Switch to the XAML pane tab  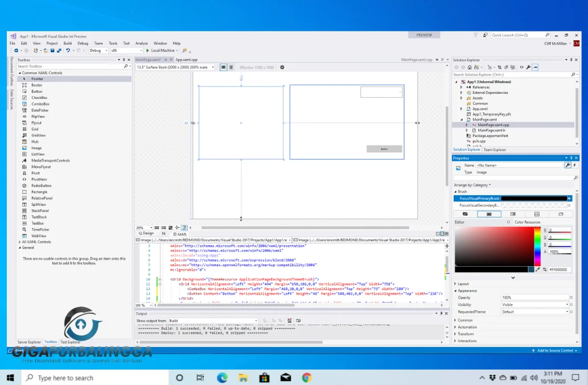click(x=180, y=234)
